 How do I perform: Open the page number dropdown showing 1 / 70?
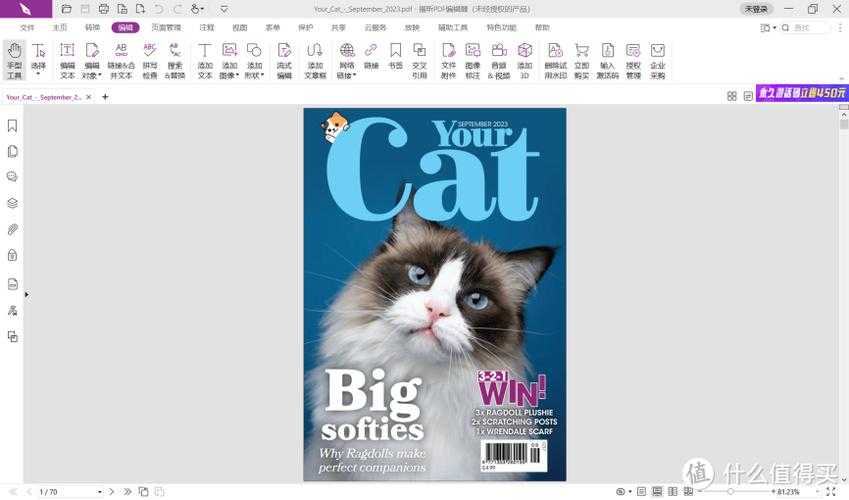coord(69,492)
